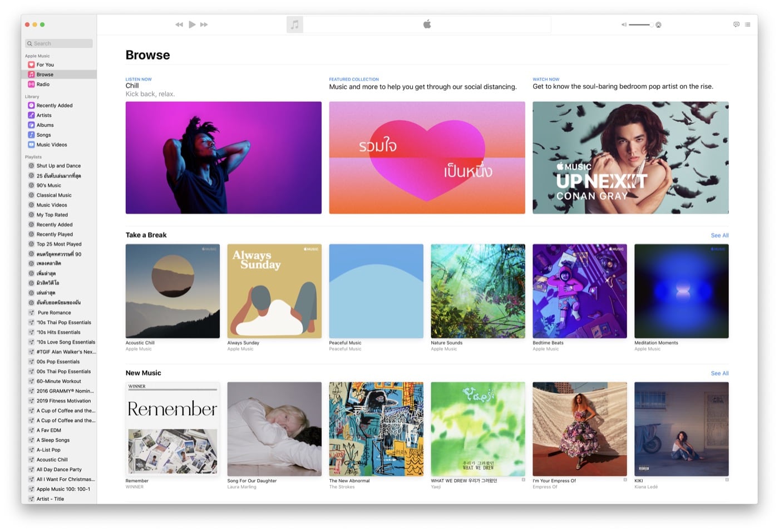Click See All next to Take a Break
This screenshot has height=532, width=779.
tap(719, 235)
